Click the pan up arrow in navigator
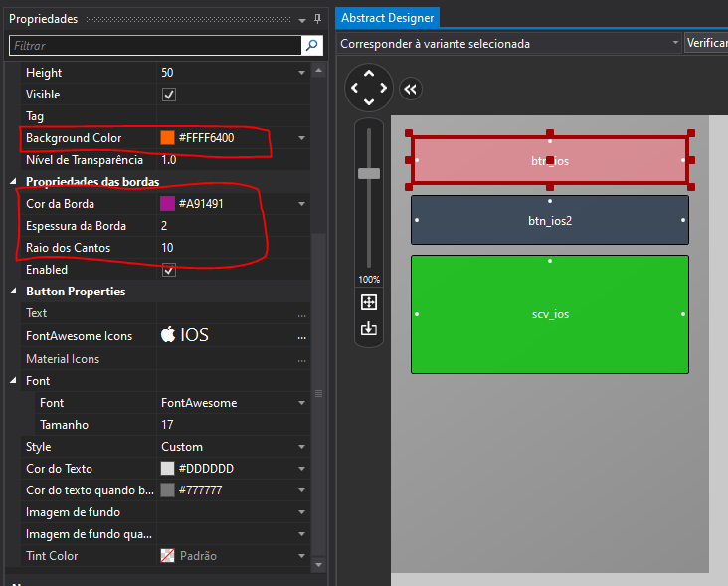The image size is (728, 586). [369, 74]
